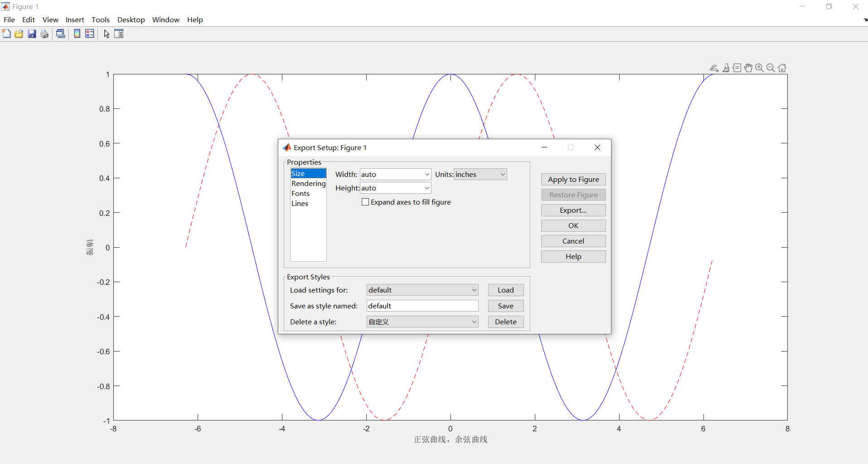Insert a legend using the toolbar icon
This screenshot has height=464, width=868.
(x=89, y=34)
